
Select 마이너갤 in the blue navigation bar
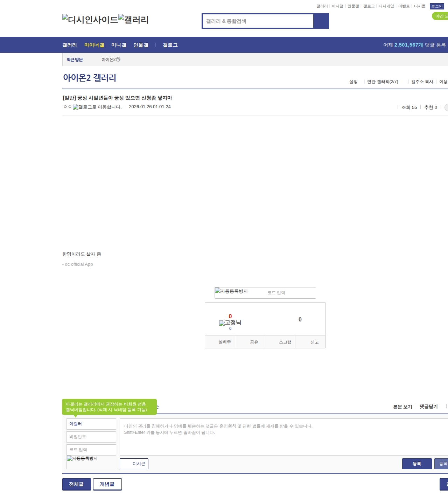[94, 45]
